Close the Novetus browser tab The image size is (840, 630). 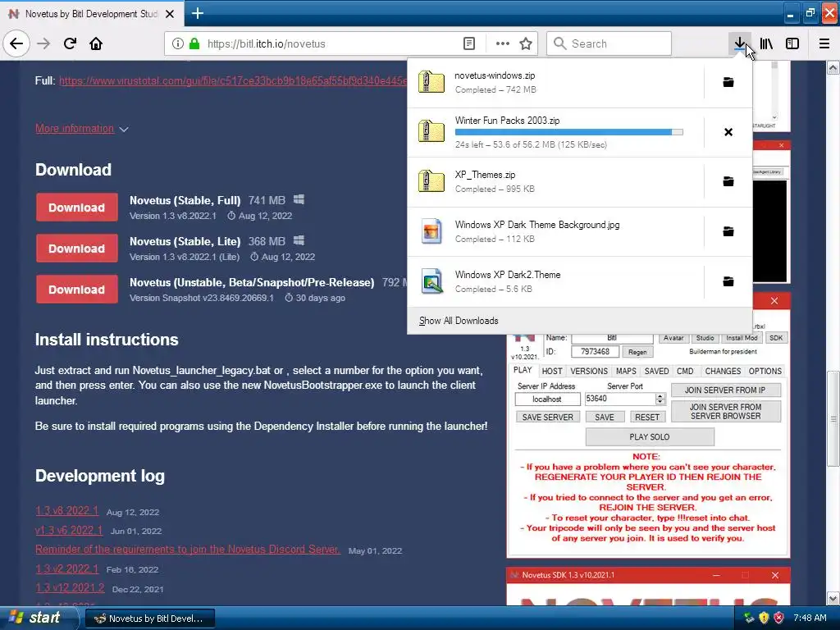pyautogui.click(x=170, y=14)
